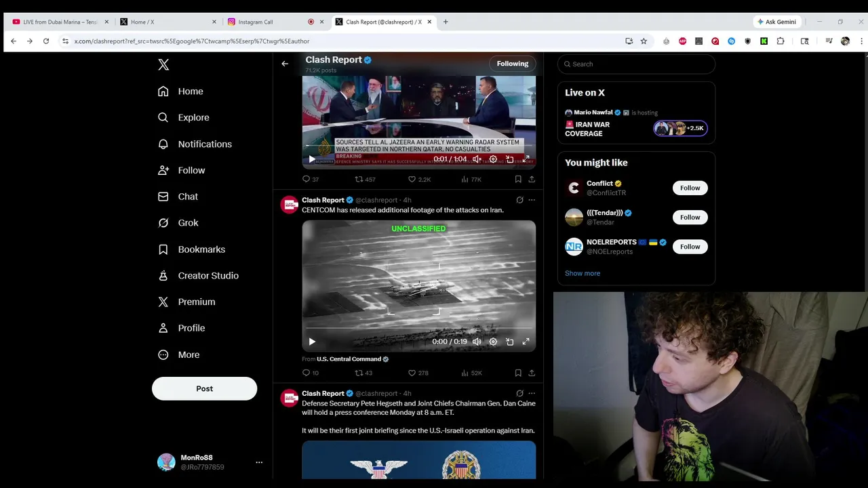Screen dimensions: 868x488
Task: Click Show more in You might like
Action: [x=583, y=273]
